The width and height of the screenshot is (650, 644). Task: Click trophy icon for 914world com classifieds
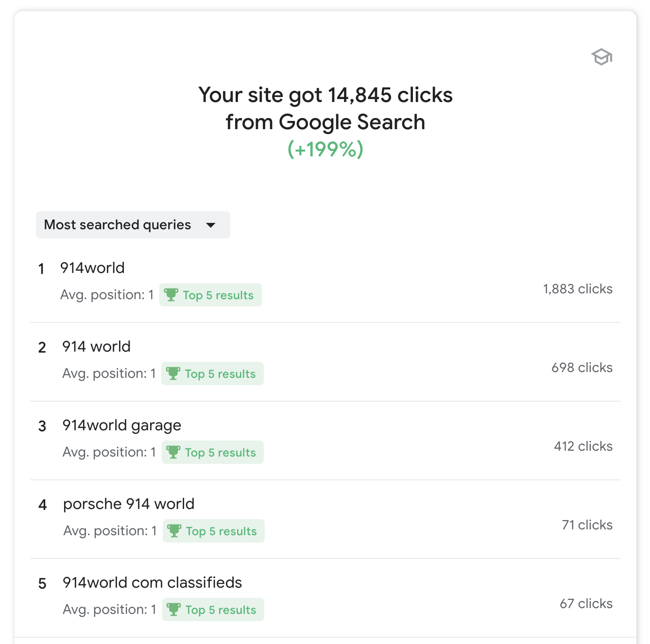[x=174, y=610]
